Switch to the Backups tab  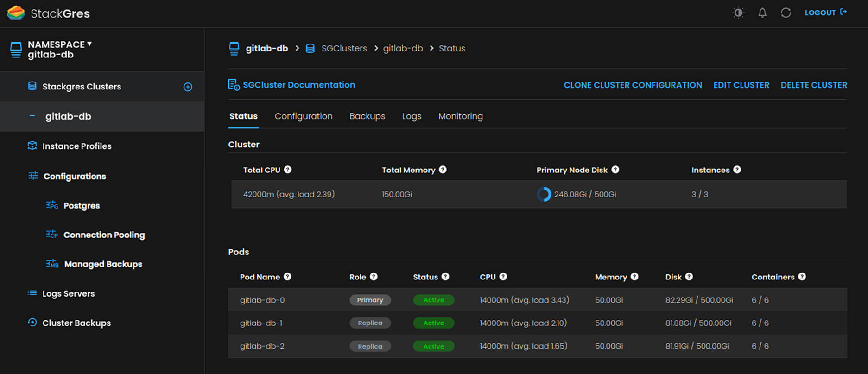point(367,116)
